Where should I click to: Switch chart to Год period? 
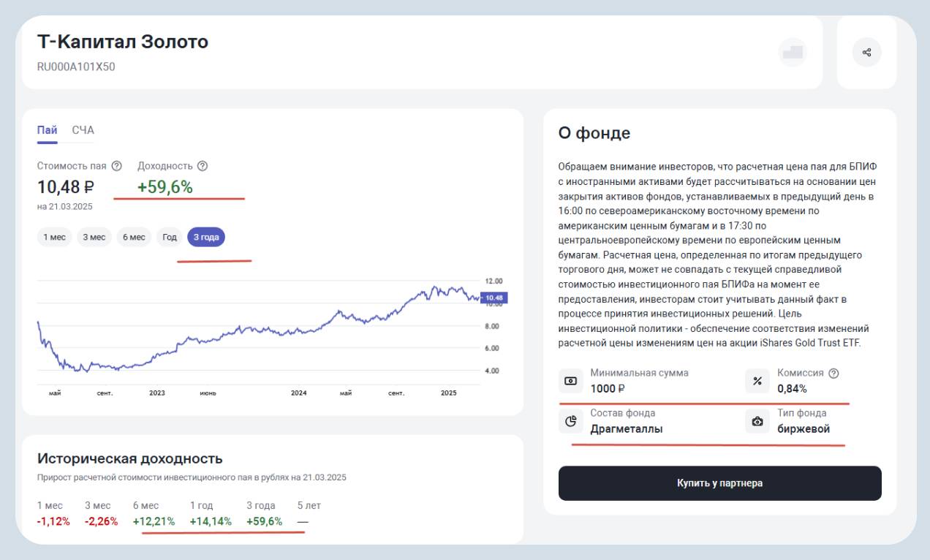(x=170, y=237)
